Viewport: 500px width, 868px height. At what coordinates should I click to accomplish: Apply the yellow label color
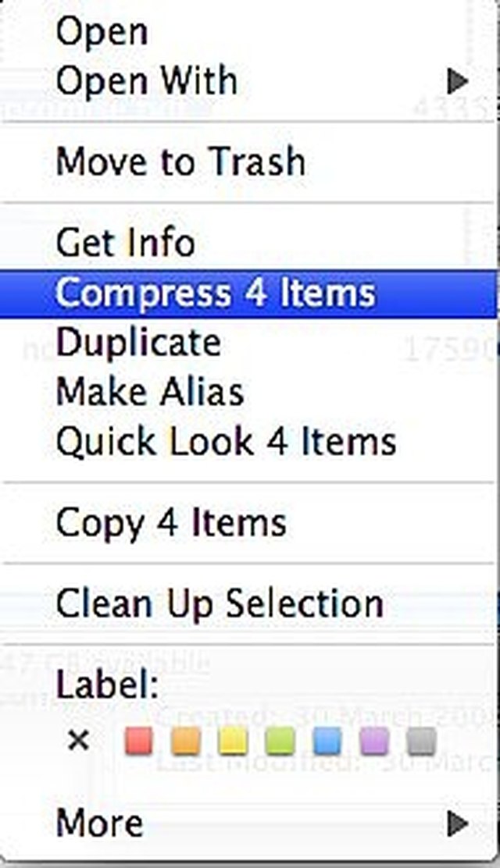(233, 742)
